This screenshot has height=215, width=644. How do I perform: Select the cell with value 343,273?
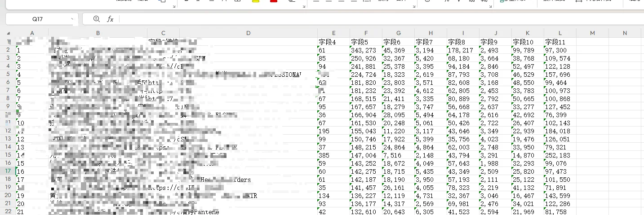366,50
